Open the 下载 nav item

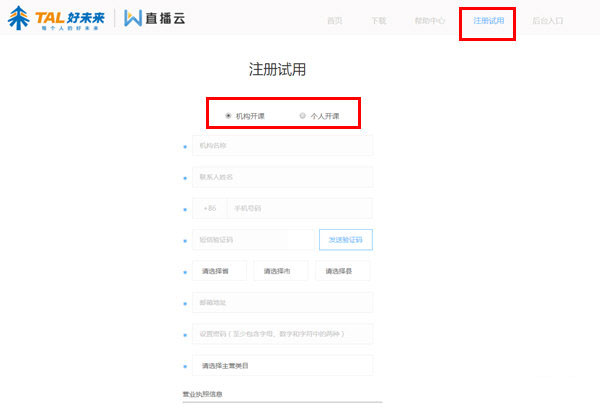pyautogui.click(x=378, y=21)
